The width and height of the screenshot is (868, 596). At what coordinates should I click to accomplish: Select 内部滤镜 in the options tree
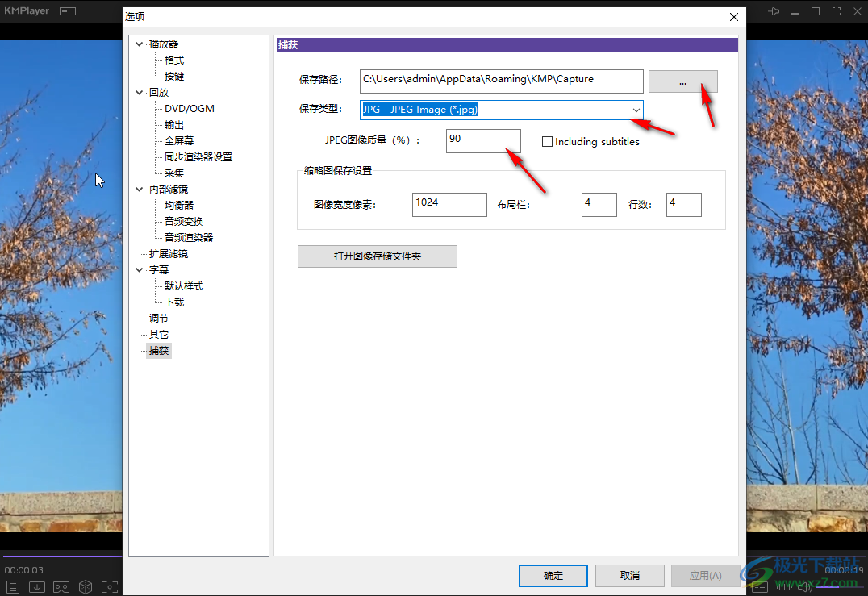(169, 190)
